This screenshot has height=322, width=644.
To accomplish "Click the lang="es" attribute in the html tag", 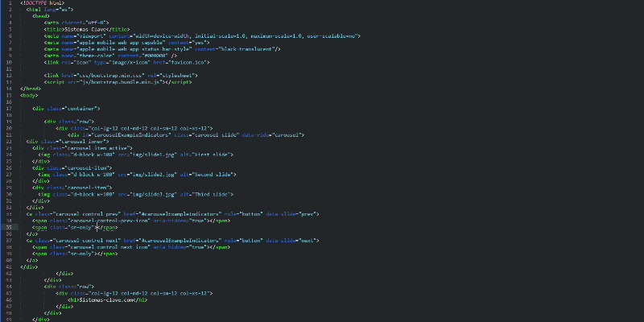I will (59, 10).
